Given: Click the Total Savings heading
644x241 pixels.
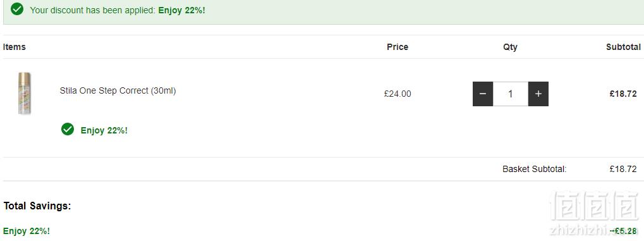Looking at the screenshot, I should 37,206.
